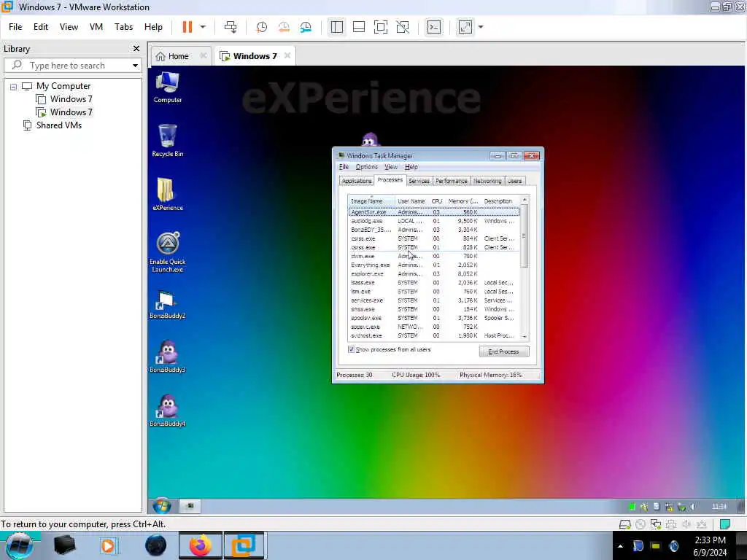The width and height of the screenshot is (747, 560).
Task: Select the lsass.exe process row
Action: (x=434, y=283)
